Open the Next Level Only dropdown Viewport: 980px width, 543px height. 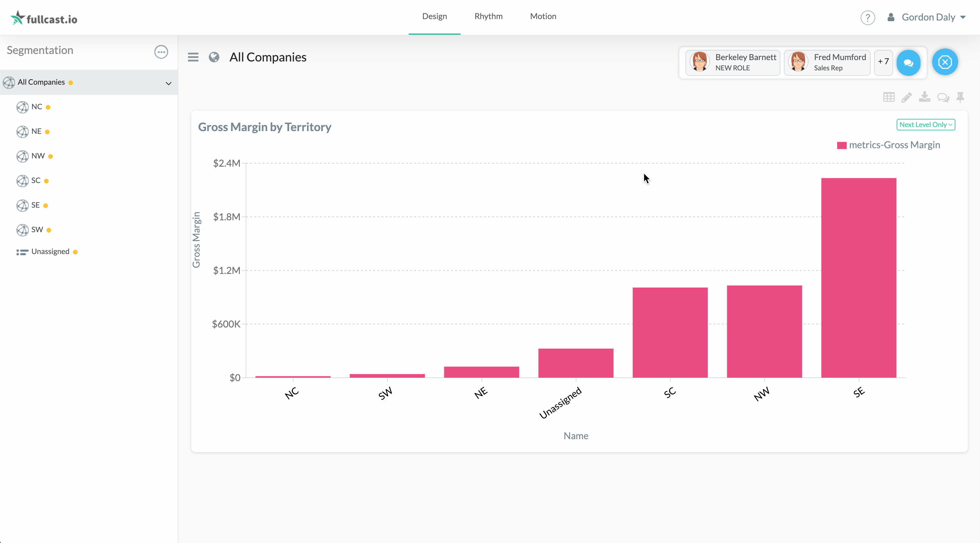[x=925, y=125]
